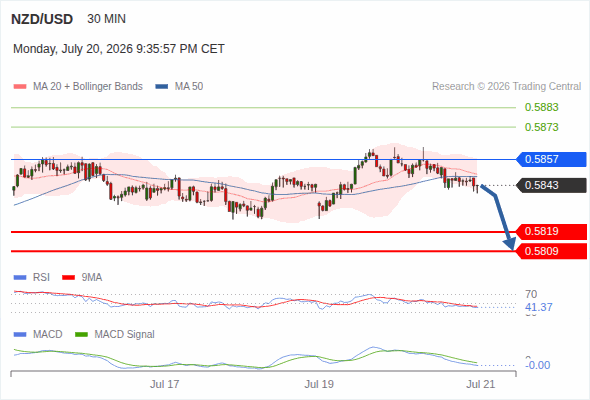Click the red 0.5809 support price tag
Screen dimensions: 590x400
(551, 251)
